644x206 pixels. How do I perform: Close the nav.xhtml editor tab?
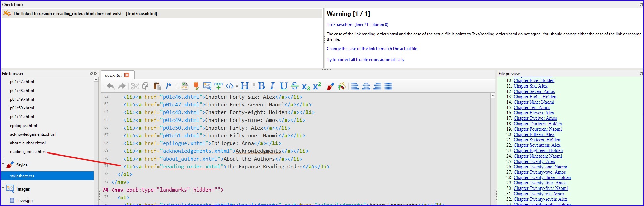point(127,75)
